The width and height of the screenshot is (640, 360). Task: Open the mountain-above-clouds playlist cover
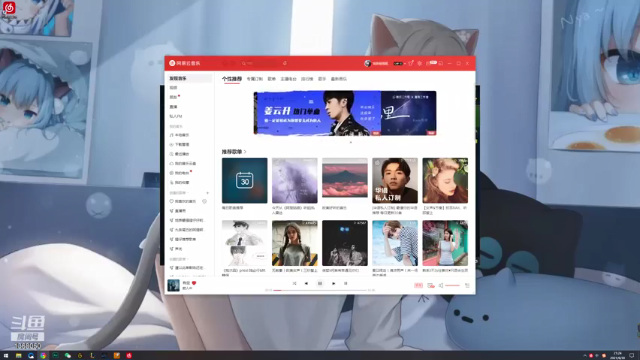pos(344,180)
